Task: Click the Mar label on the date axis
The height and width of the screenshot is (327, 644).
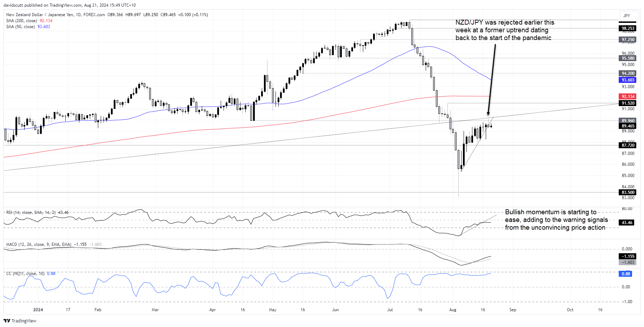Action: click(x=155, y=310)
